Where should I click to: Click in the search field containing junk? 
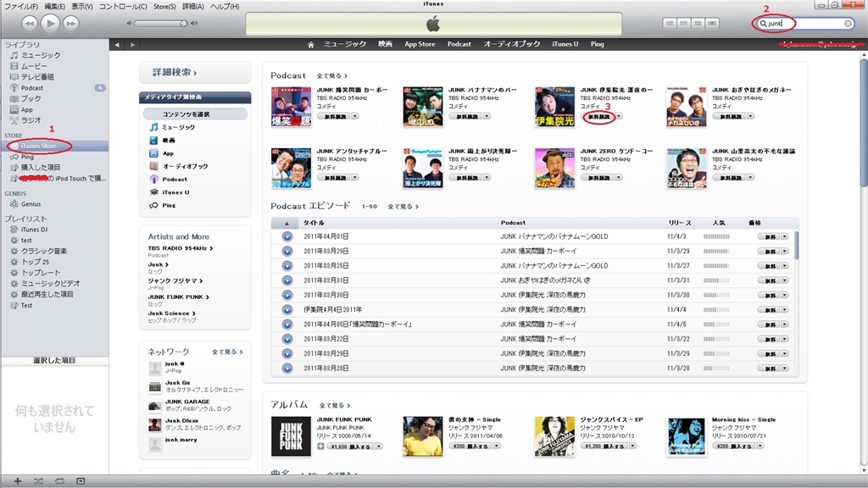804,23
